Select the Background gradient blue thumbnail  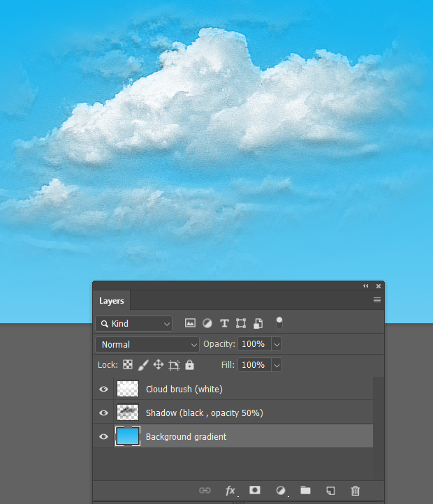[128, 436]
